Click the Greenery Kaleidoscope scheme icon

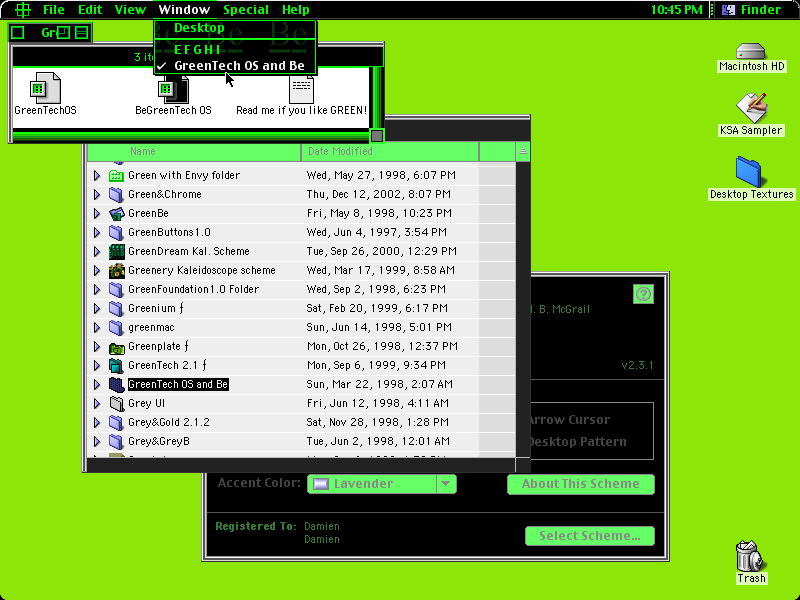point(116,270)
